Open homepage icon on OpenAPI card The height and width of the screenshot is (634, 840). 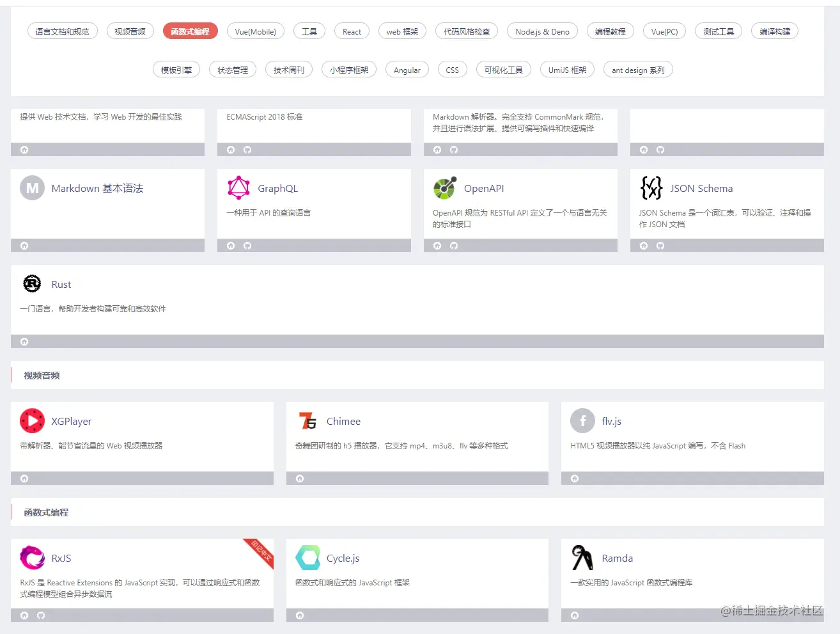[437, 246]
